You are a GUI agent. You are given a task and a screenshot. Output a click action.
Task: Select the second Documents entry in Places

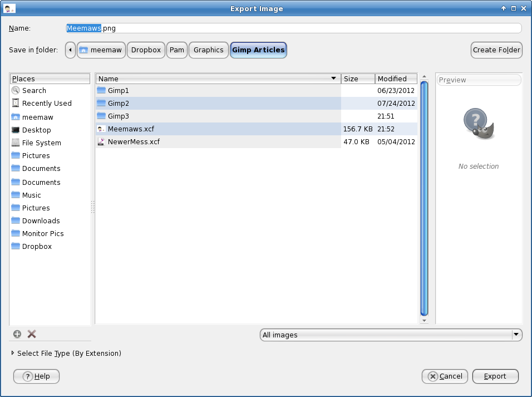coord(50,183)
